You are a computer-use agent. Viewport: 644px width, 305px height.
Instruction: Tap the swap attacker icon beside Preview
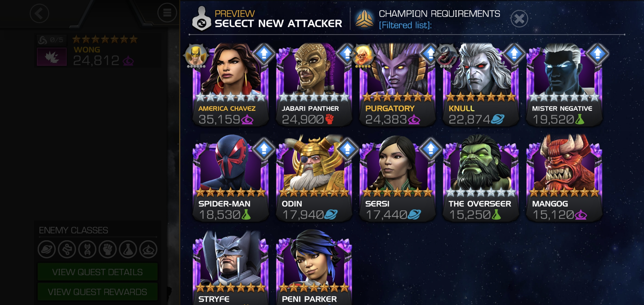point(201,19)
